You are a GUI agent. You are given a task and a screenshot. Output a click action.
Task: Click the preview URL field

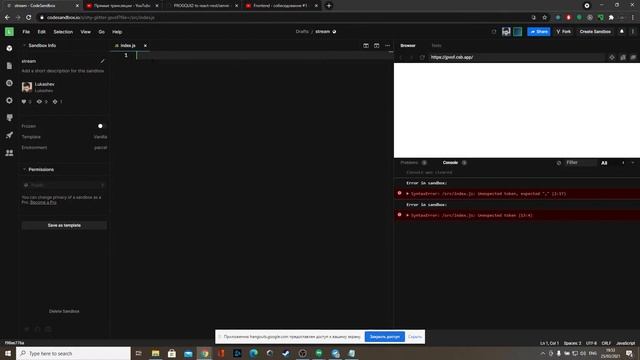pyautogui.click(x=516, y=58)
